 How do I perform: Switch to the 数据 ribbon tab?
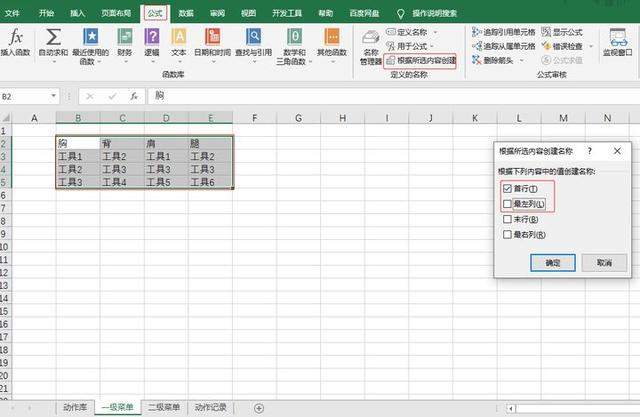pos(186,14)
